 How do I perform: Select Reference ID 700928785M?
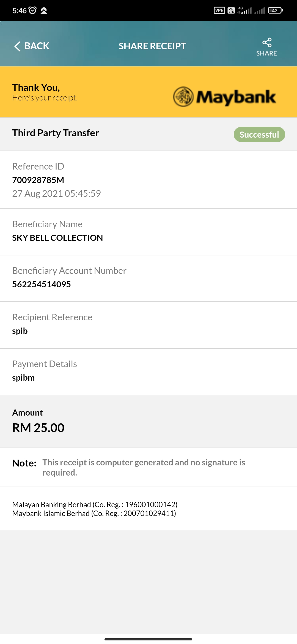coord(38,180)
